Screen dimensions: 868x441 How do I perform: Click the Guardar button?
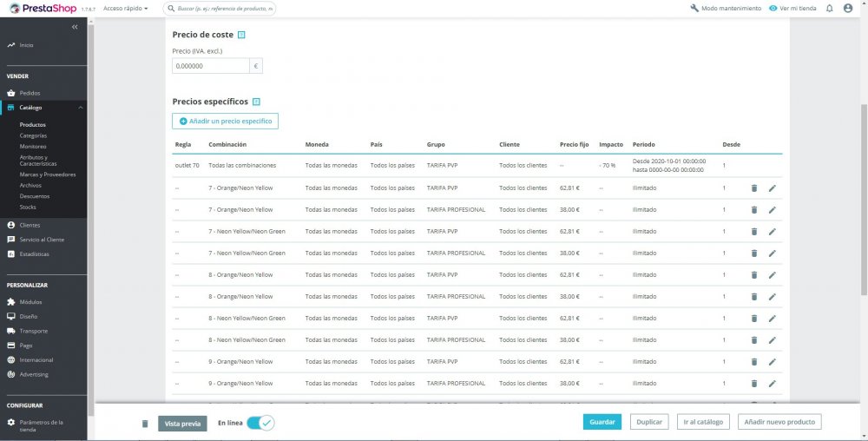click(x=602, y=422)
